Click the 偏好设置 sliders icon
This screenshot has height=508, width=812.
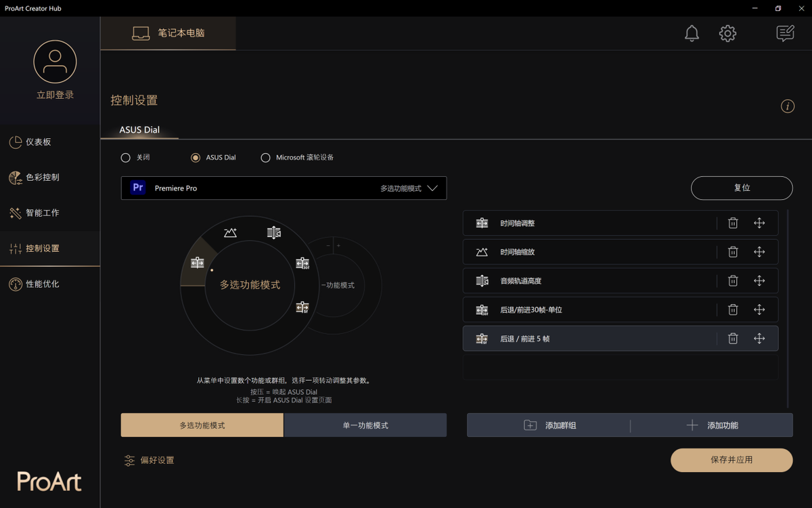click(129, 461)
